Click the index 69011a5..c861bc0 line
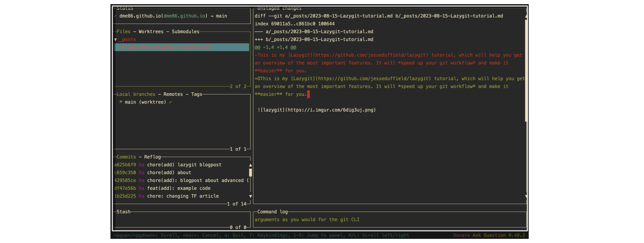644x243 pixels. coord(294,24)
